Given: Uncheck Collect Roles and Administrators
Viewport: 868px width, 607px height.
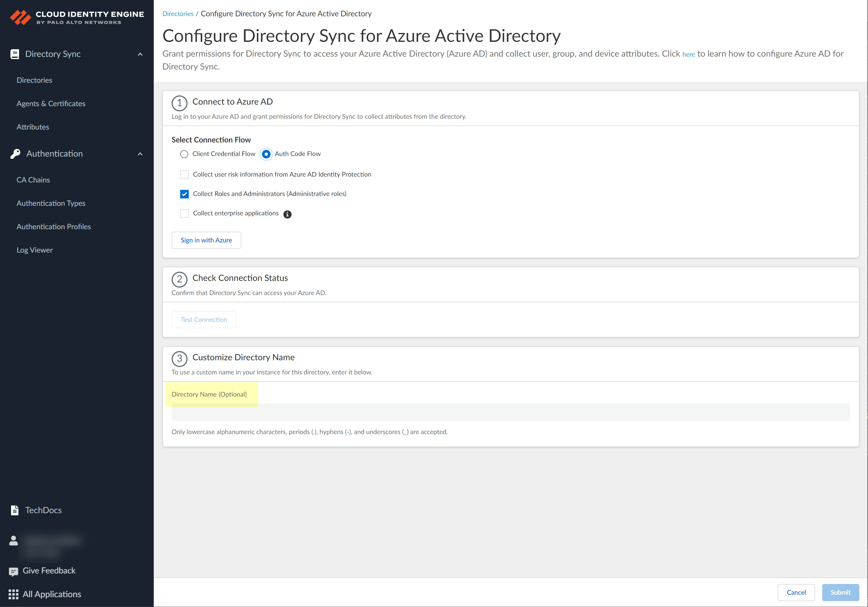Looking at the screenshot, I should coord(184,194).
